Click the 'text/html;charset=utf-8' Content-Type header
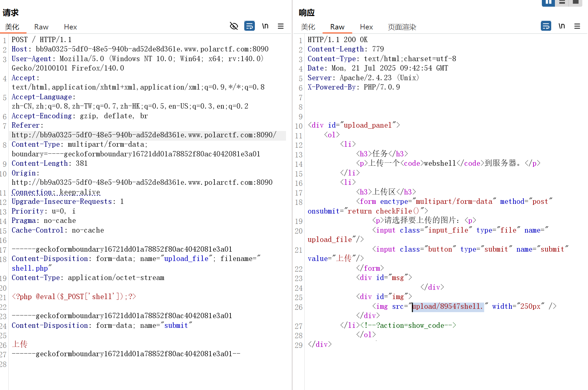Screen dimensions: 588x390 [x=382, y=59]
